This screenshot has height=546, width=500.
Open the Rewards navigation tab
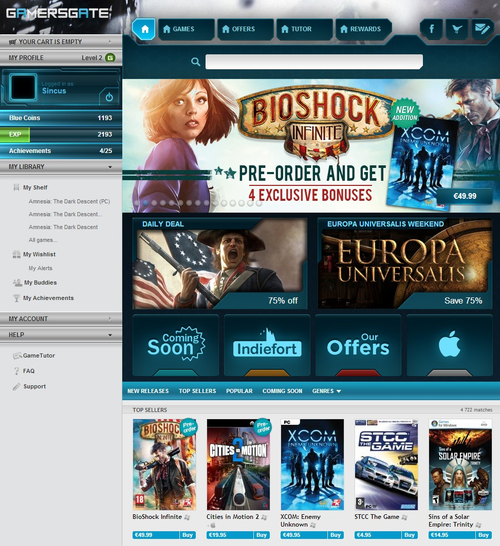click(364, 29)
